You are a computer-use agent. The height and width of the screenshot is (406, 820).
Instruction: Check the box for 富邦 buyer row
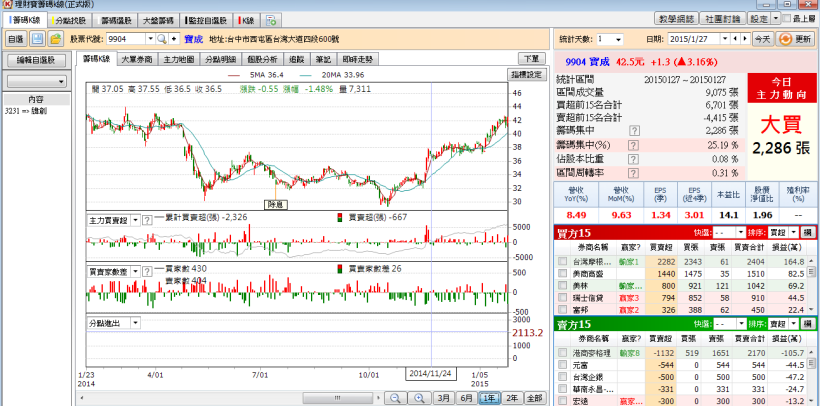point(562,309)
